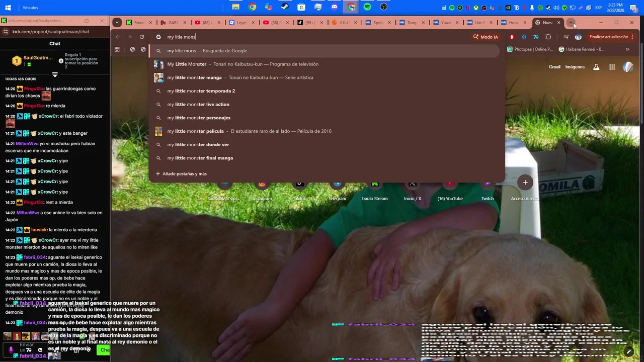Viewport: 644px width, 362px height.
Task: Close the Nueva pestaña tab
Action: 558,23
